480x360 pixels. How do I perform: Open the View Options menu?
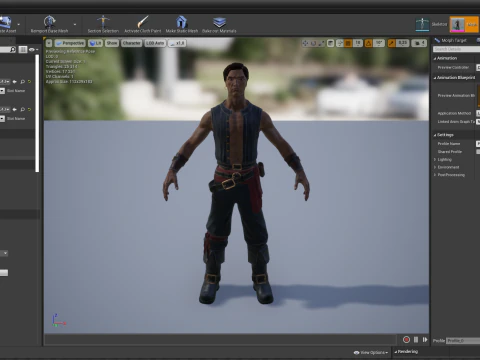pos(371,352)
